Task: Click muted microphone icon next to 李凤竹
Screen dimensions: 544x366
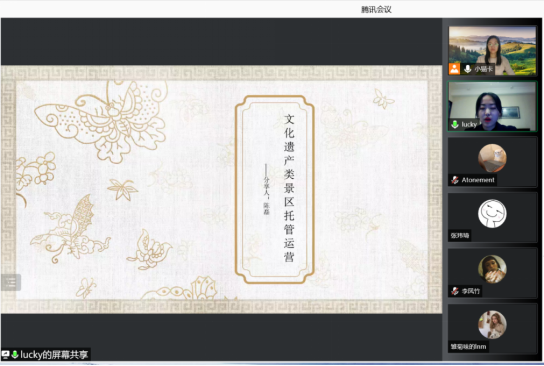Action: [x=455, y=291]
